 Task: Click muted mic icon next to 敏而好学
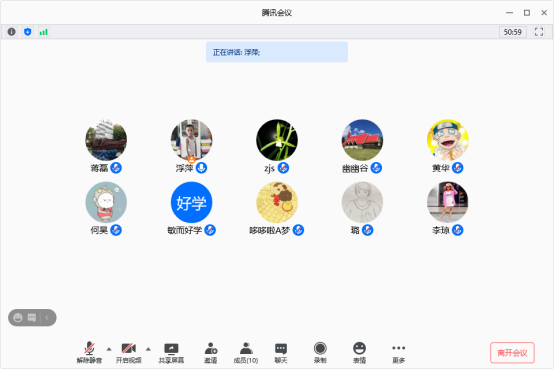pos(210,230)
